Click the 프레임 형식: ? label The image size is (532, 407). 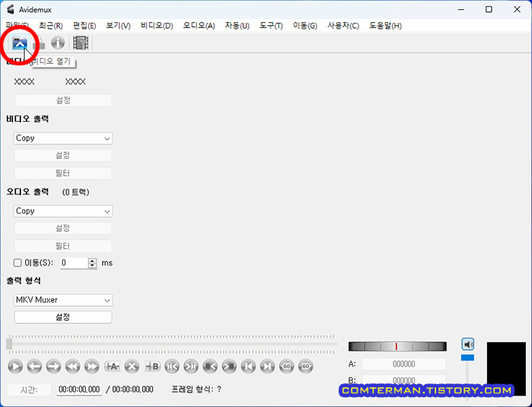196,390
